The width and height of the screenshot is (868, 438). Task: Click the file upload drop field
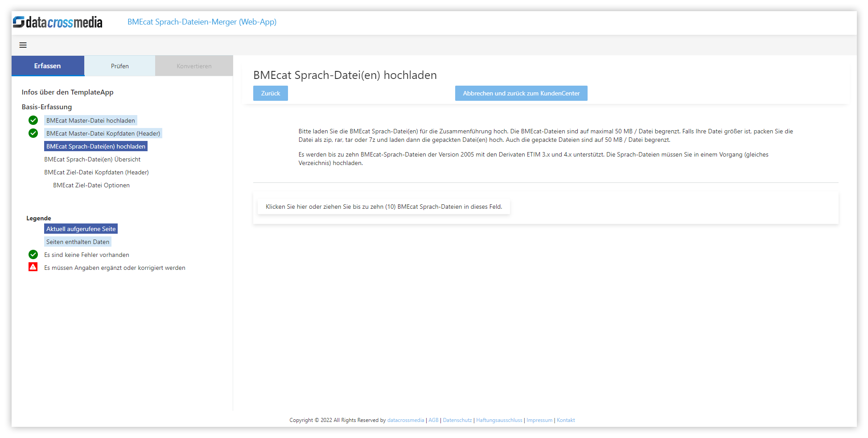click(384, 207)
